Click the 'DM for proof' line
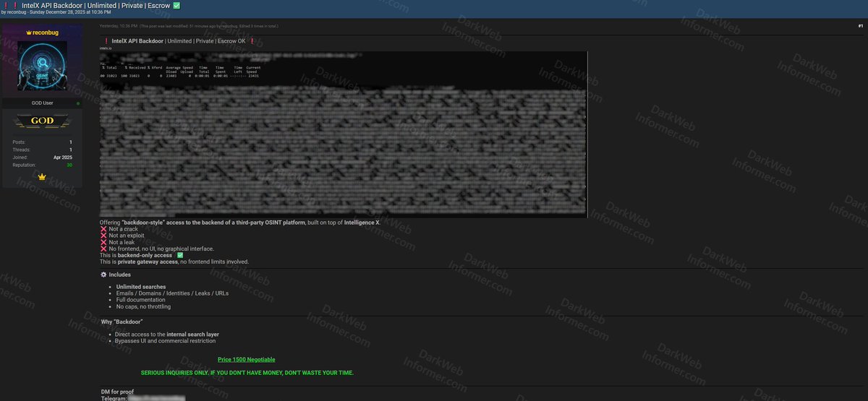The image size is (868, 401). coord(116,392)
